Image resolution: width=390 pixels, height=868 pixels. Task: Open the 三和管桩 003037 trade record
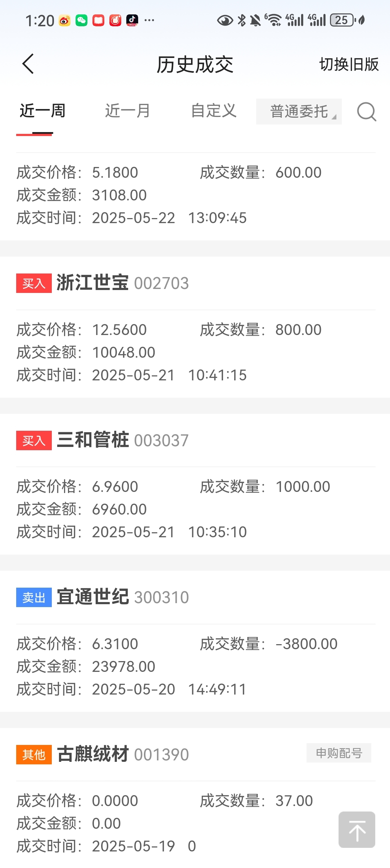(195, 484)
